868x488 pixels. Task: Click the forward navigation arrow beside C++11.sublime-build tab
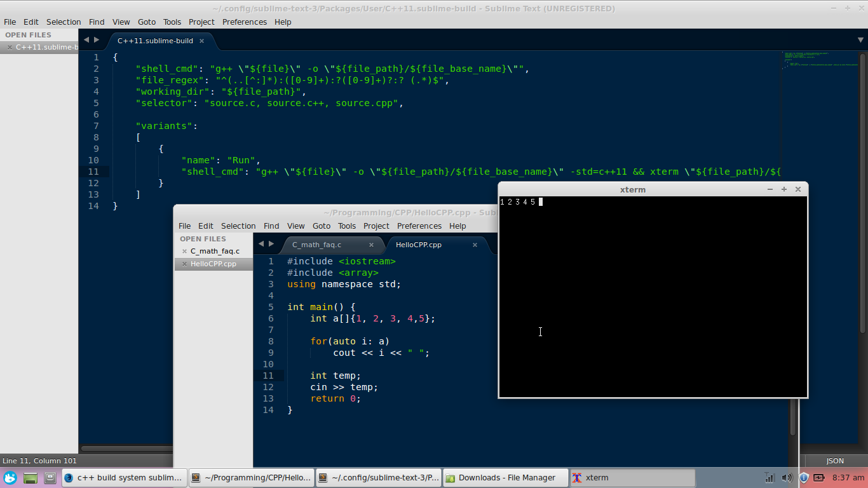coord(97,39)
